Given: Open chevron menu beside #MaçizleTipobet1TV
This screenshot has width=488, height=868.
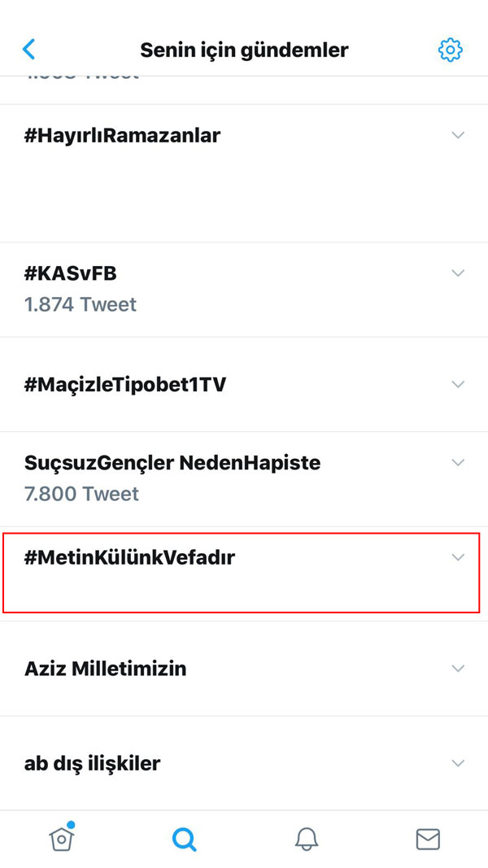Looking at the screenshot, I should point(458,384).
